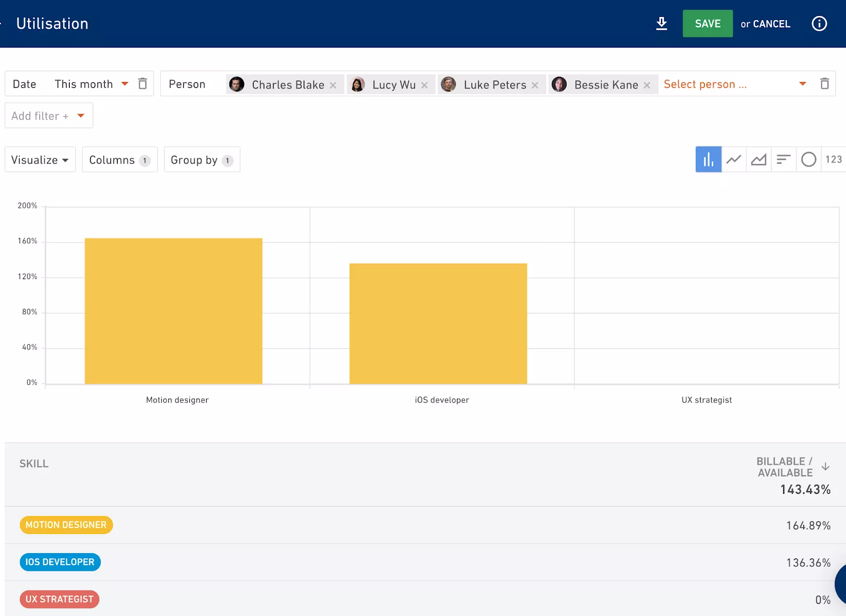
Task: Switch to the 123 number view
Action: click(x=833, y=160)
